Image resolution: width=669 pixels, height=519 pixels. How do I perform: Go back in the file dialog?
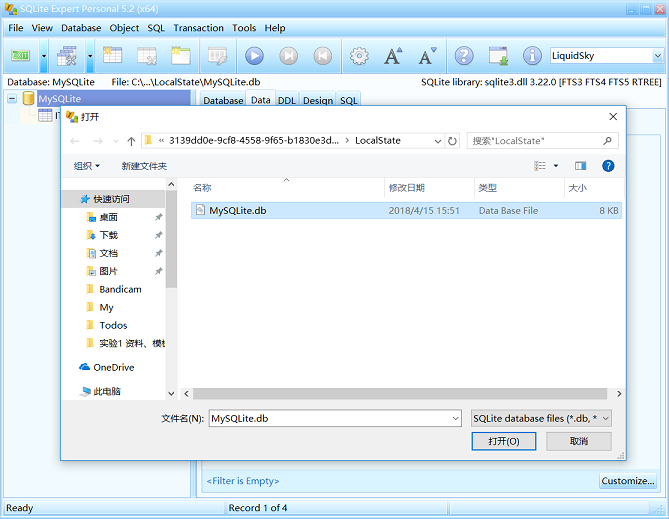75,141
